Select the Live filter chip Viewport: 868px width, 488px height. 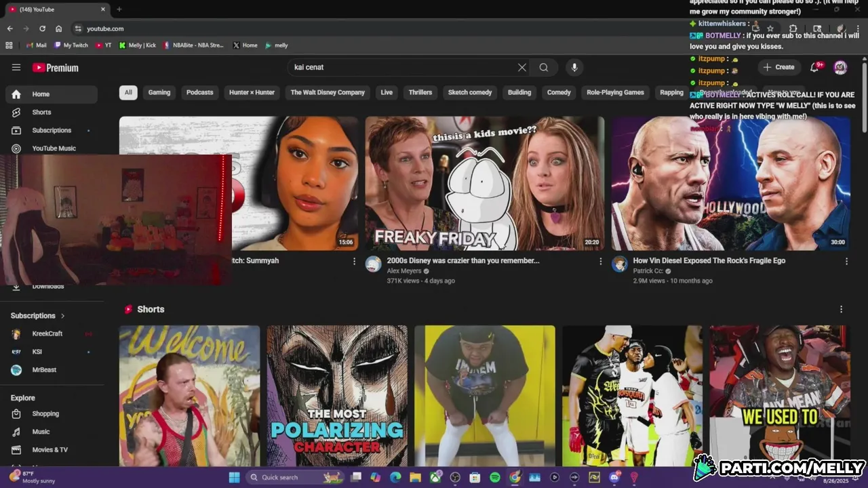(387, 92)
